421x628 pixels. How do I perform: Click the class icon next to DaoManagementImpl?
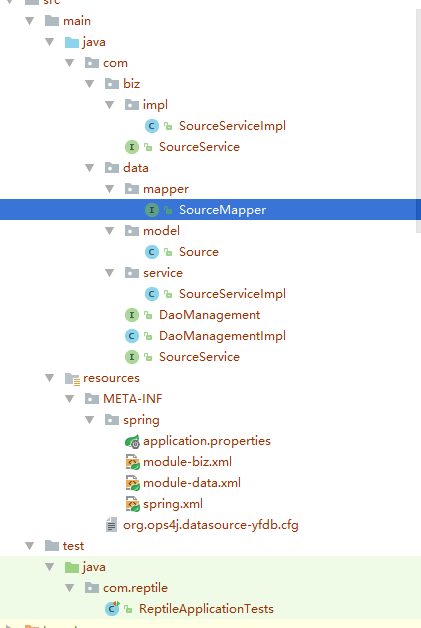(131, 336)
